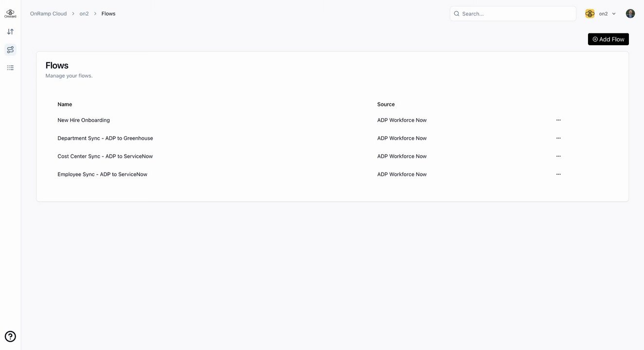Open the Flows sidebar icon
The height and width of the screenshot is (350, 644).
(10, 50)
